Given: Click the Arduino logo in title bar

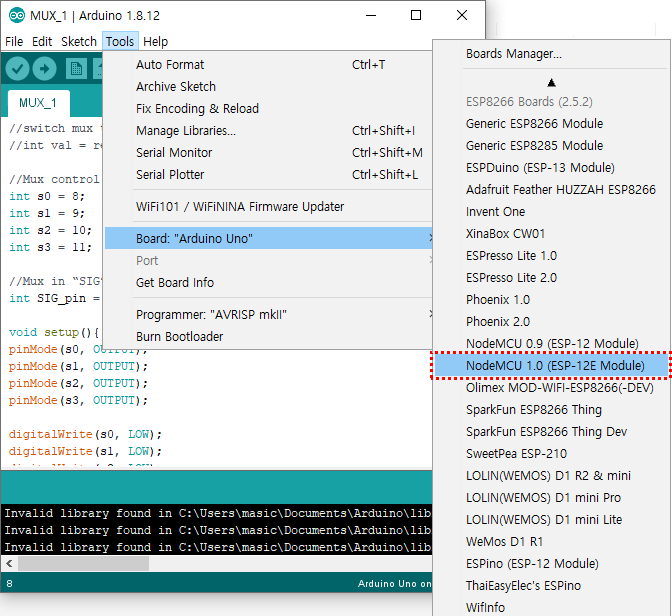Looking at the screenshot, I should coord(17,16).
